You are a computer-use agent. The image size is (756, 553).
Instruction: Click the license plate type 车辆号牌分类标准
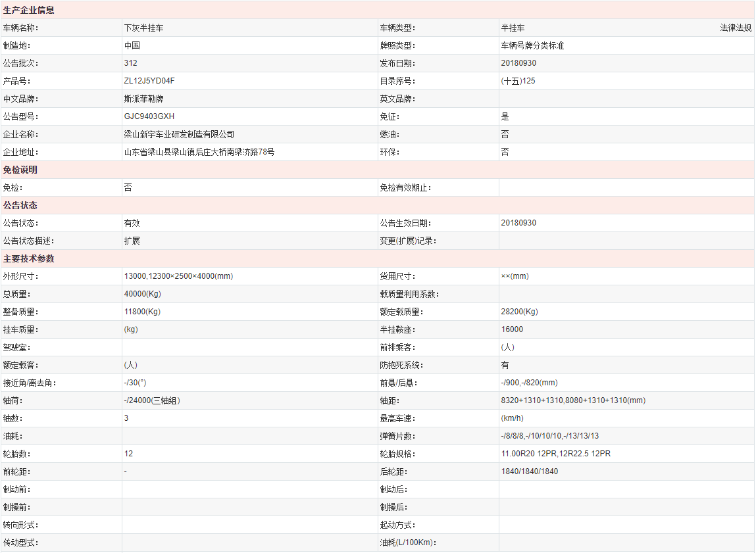[x=532, y=45]
